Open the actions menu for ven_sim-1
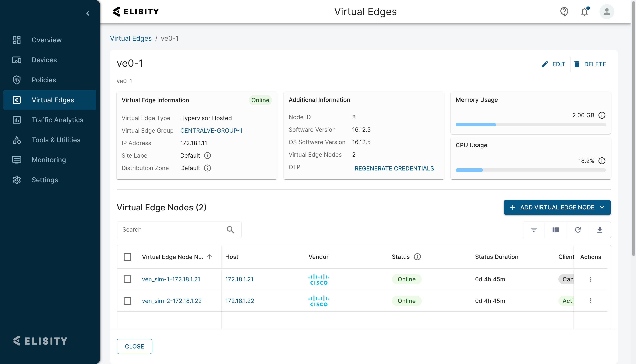 (x=591, y=279)
